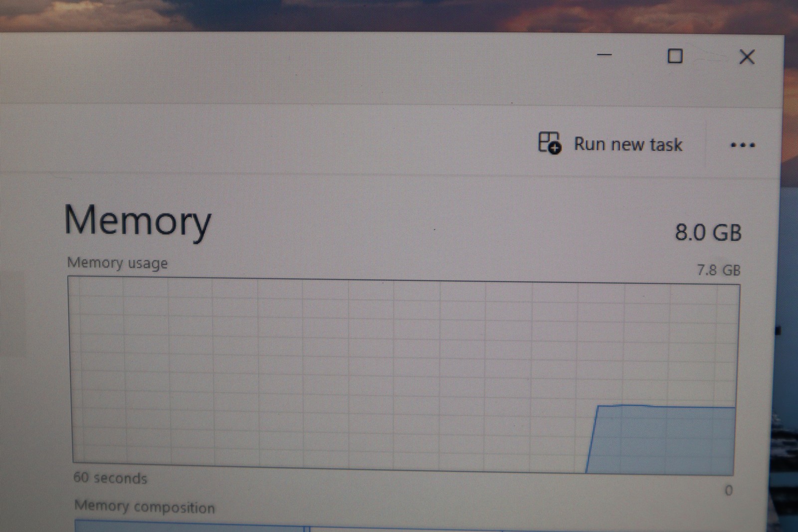Minimize the Task Manager window
This screenshot has width=798, height=532.
click(x=604, y=55)
